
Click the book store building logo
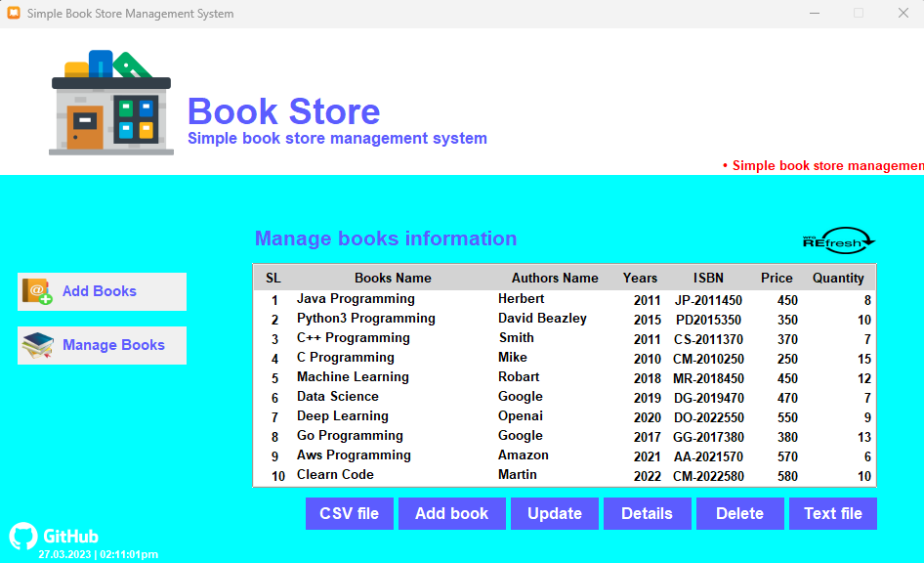111,103
